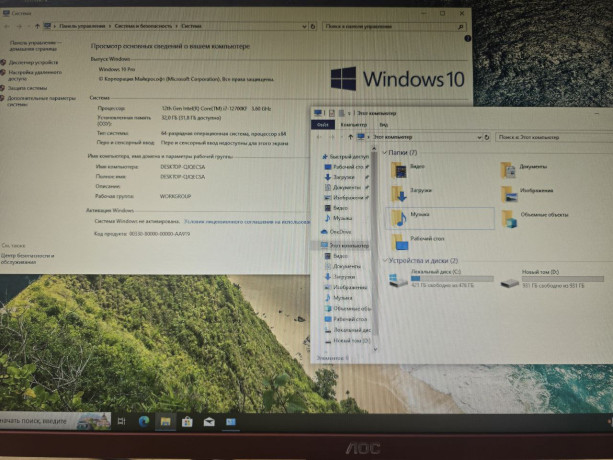Open license agreement terms link
The width and height of the screenshot is (613, 460).
pos(247,222)
